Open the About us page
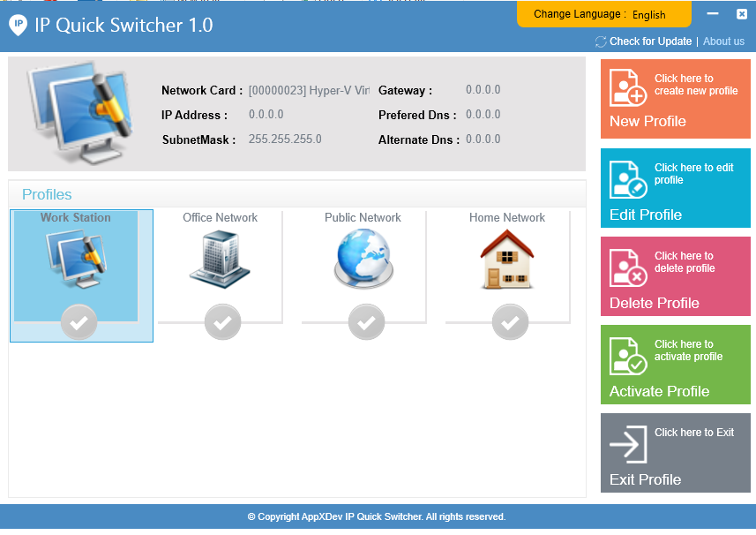756x535 pixels. (723, 41)
